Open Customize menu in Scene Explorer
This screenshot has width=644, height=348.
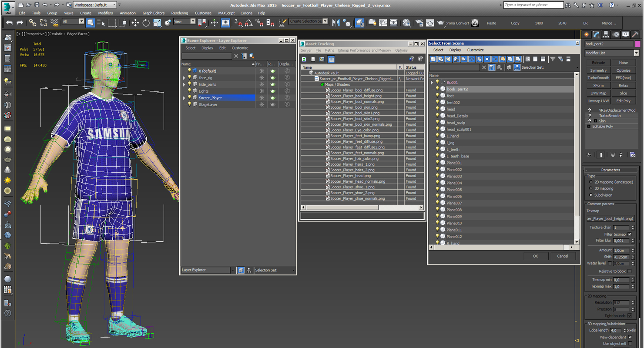coord(240,48)
